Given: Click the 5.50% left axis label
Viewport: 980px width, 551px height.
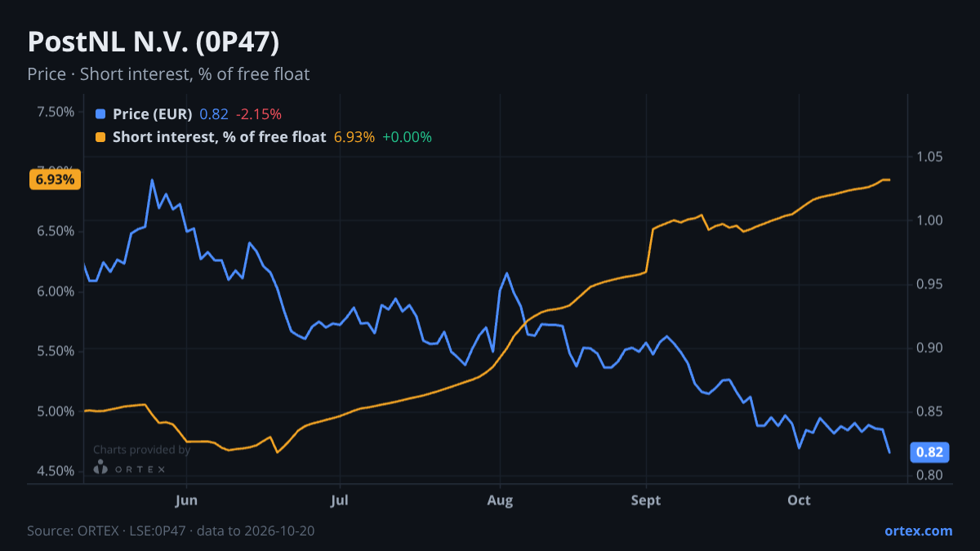Looking at the screenshot, I should pyautogui.click(x=57, y=351).
